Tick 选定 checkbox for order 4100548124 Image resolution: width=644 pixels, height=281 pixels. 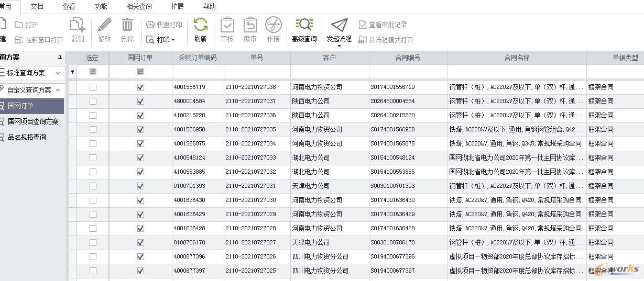(93, 158)
